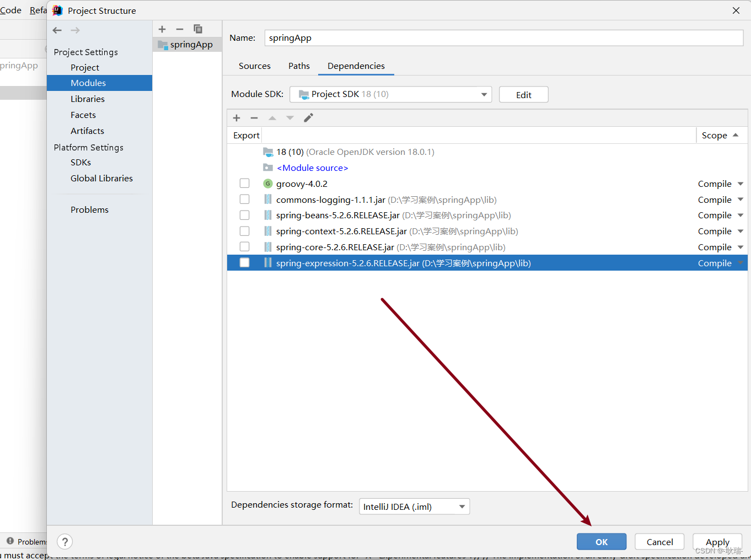Edit the selected dependency with the pencil icon
The width and height of the screenshot is (751, 560).
(x=309, y=118)
